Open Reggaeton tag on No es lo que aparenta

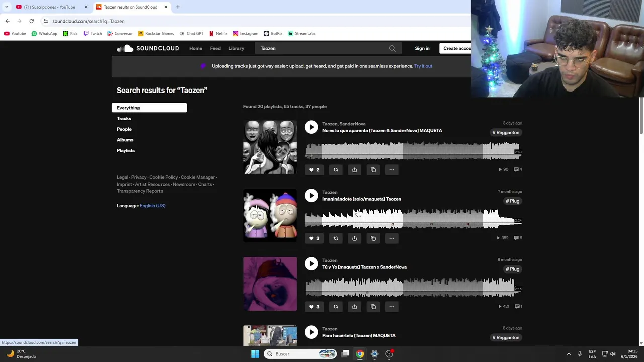coord(506,133)
